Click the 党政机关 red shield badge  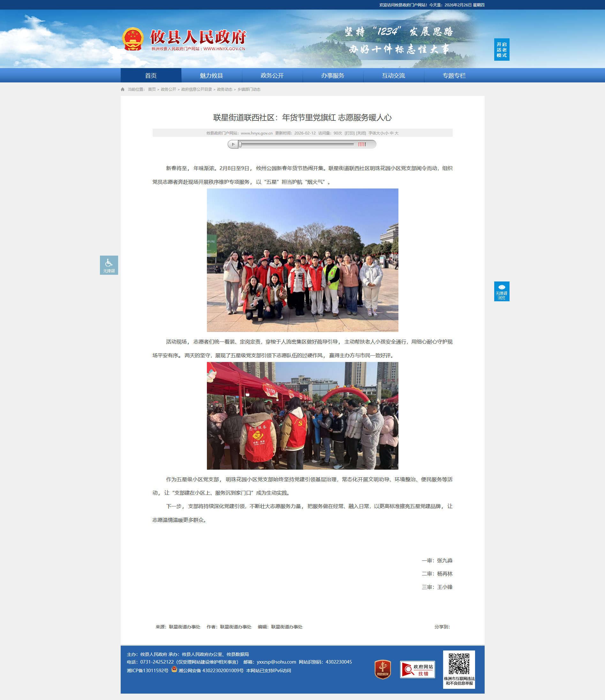click(382, 669)
